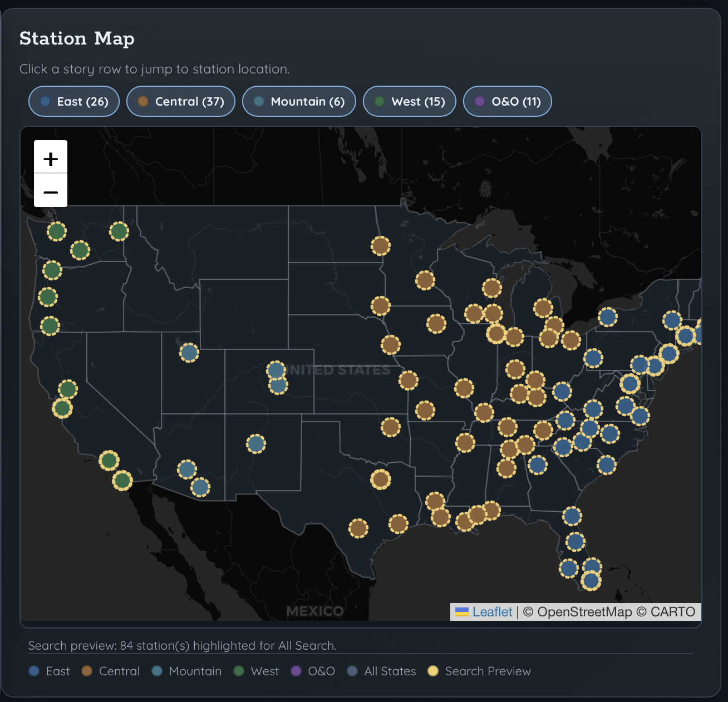Zoom out on the station map

coord(51,192)
